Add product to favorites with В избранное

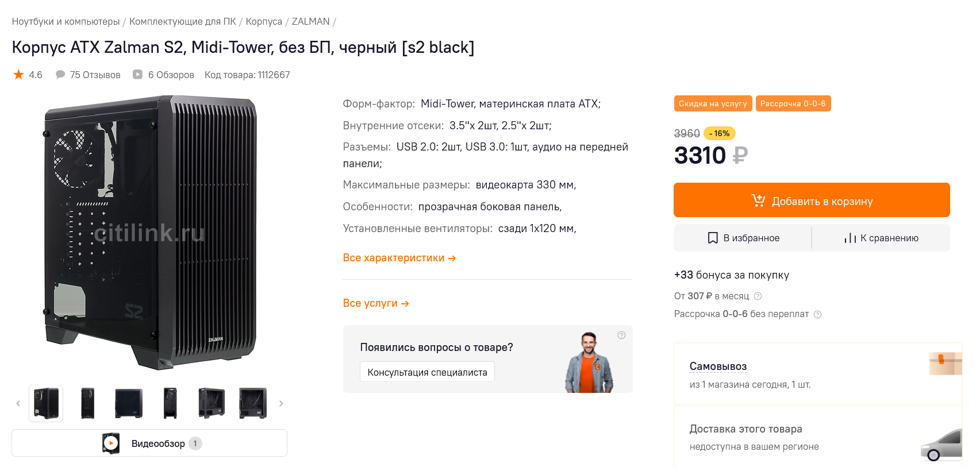click(x=743, y=238)
